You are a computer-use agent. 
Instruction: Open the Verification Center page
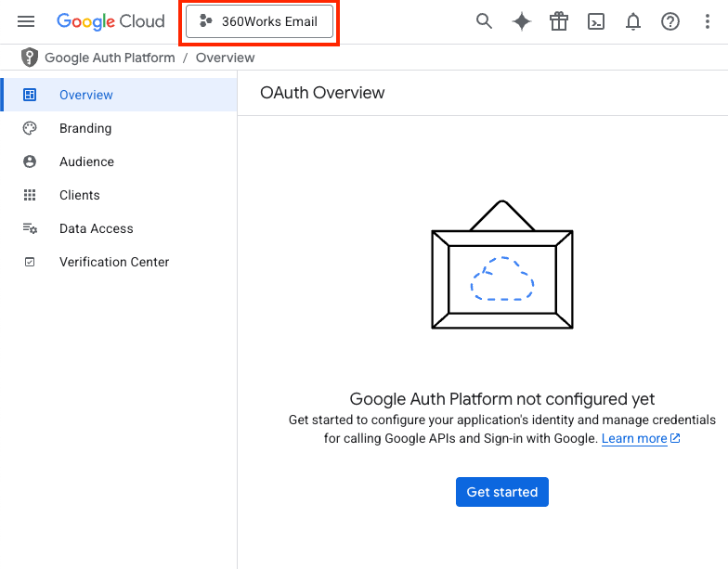point(119,262)
